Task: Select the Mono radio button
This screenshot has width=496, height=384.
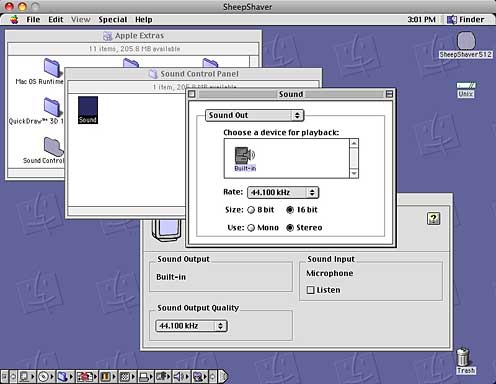Action: tap(251, 228)
